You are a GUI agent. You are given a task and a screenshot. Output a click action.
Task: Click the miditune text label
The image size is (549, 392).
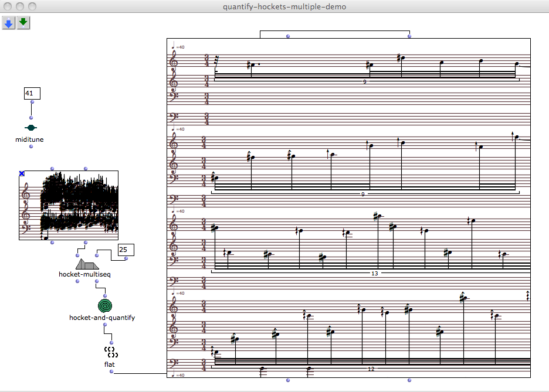(x=30, y=139)
